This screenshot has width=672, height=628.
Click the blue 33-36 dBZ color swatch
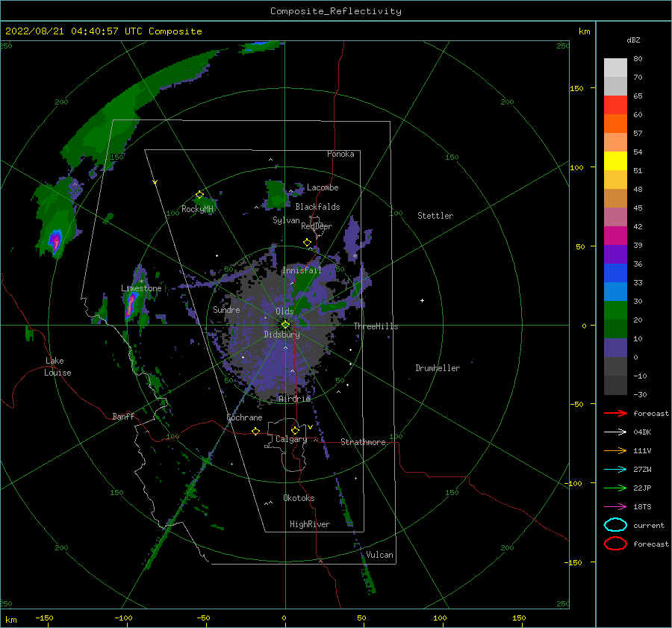tap(615, 273)
